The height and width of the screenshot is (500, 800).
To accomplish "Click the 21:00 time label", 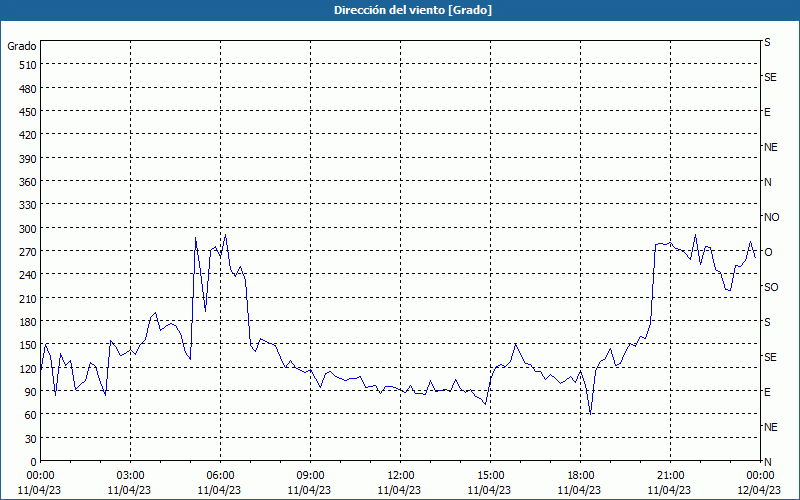I will click(x=670, y=476).
